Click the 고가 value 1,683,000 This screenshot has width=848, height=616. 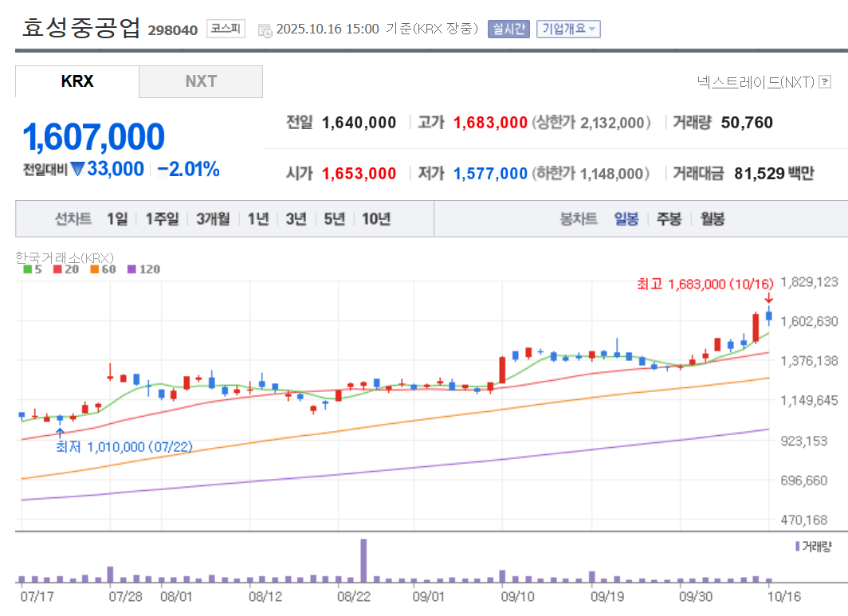point(490,123)
